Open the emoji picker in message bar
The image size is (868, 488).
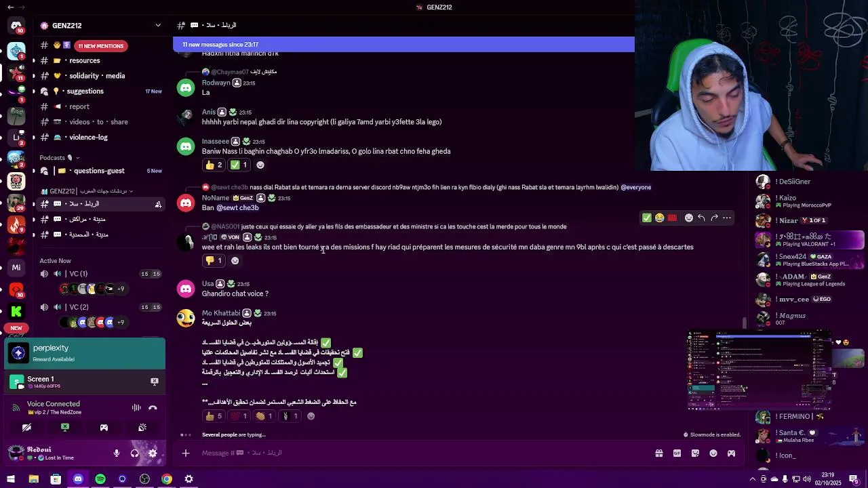713,453
